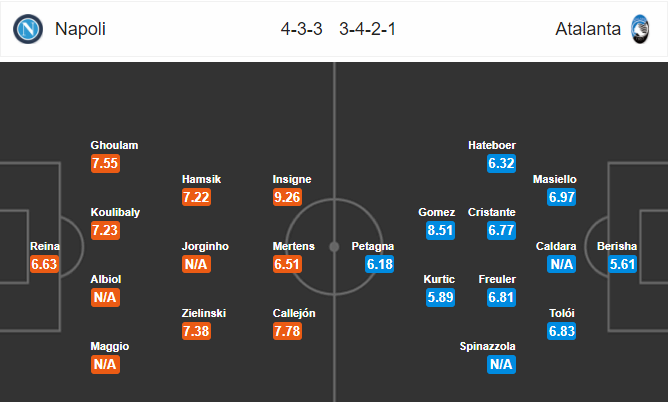Click the Masiello player name
The width and height of the screenshot is (668, 402).
(555, 179)
